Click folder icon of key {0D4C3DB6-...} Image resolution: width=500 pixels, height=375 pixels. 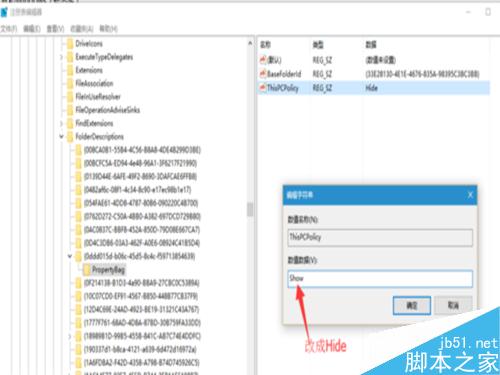tap(78, 243)
